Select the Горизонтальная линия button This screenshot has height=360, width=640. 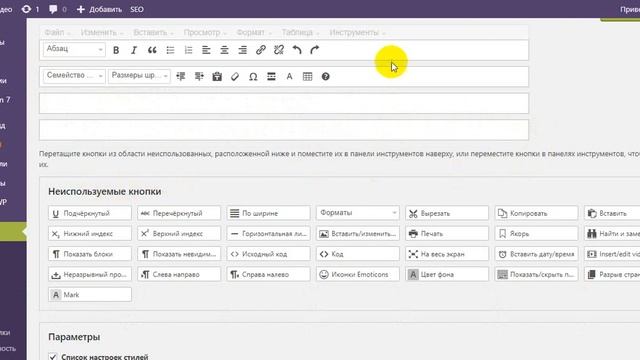pyautogui.click(x=269, y=233)
